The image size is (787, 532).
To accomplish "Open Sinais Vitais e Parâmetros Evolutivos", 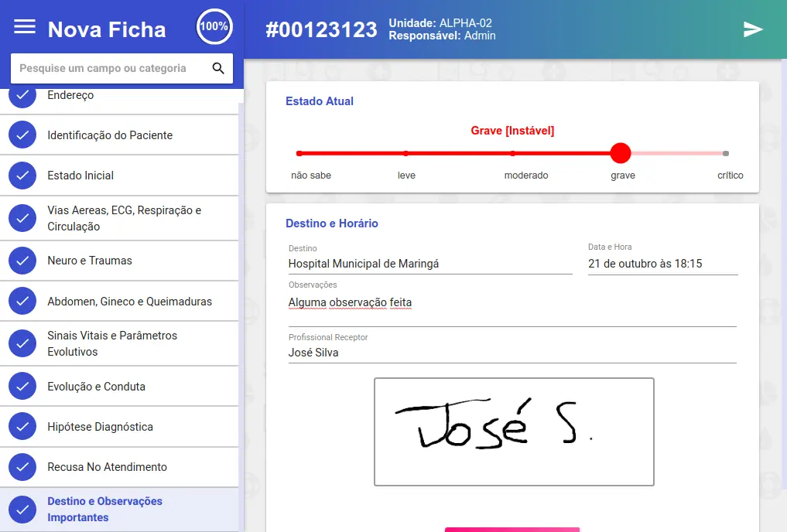I will click(x=112, y=344).
